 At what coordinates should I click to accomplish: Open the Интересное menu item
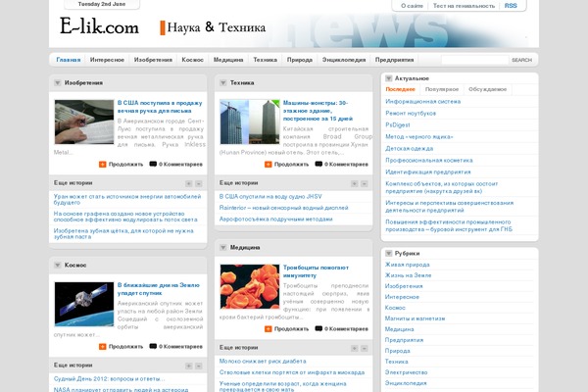(x=107, y=60)
